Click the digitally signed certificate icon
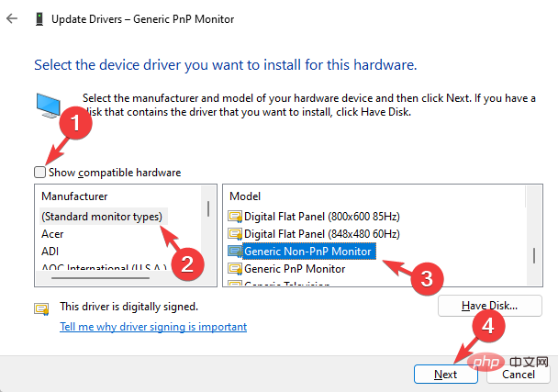Image resolution: width=558 pixels, height=392 pixels. tap(41, 308)
